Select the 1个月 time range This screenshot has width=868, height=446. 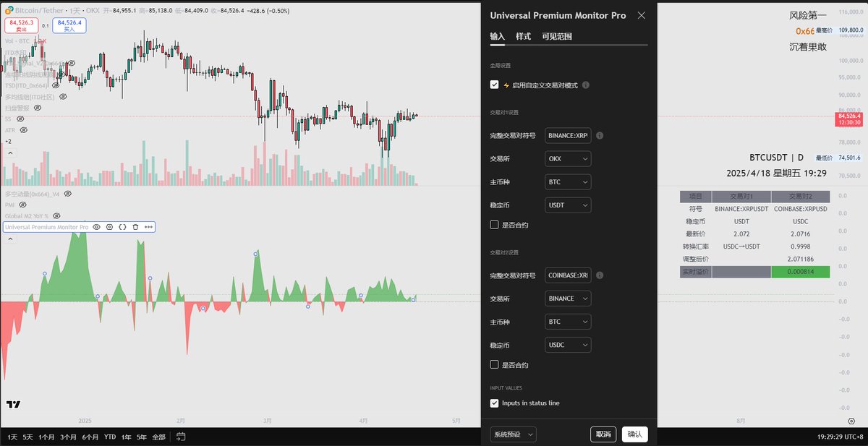click(x=46, y=437)
